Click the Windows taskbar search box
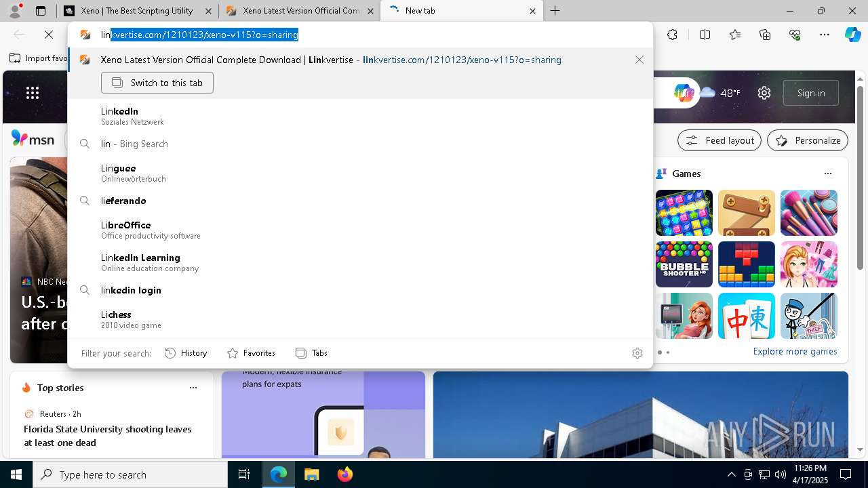 pyautogui.click(x=130, y=474)
